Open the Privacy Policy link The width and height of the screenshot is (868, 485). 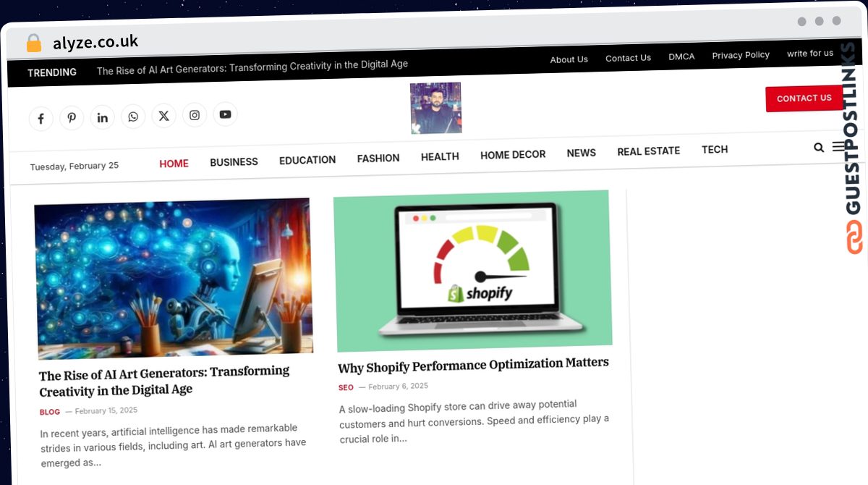tap(741, 55)
